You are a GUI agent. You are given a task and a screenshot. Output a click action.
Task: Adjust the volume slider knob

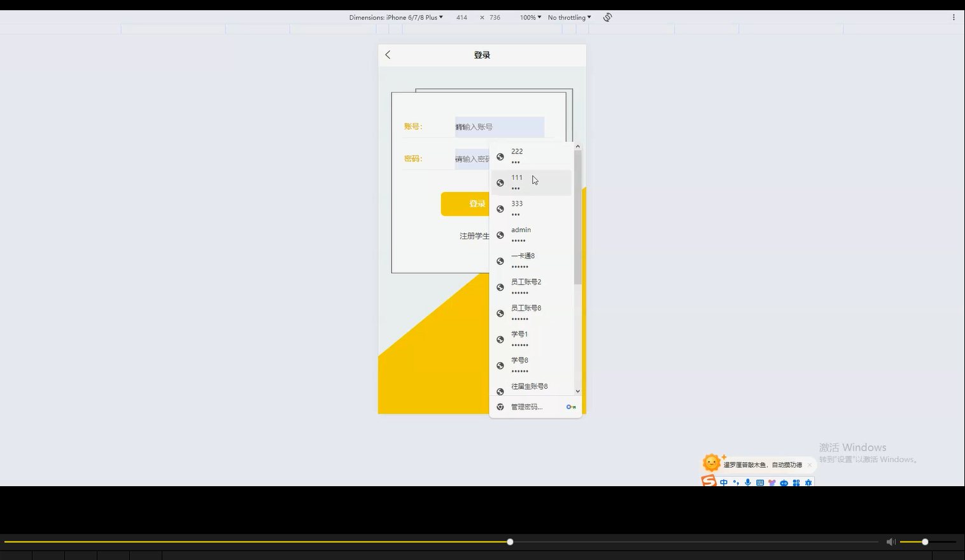[925, 542]
